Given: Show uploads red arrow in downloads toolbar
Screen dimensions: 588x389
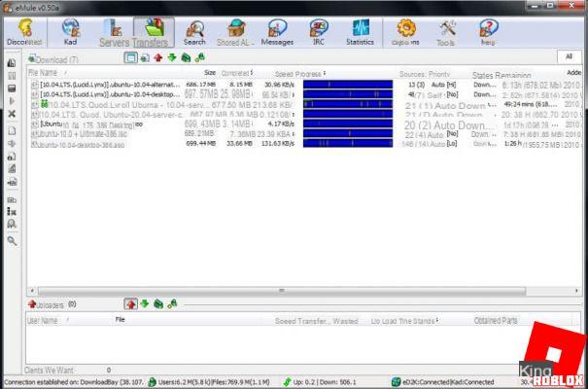Looking at the screenshot, I should 158,57.
